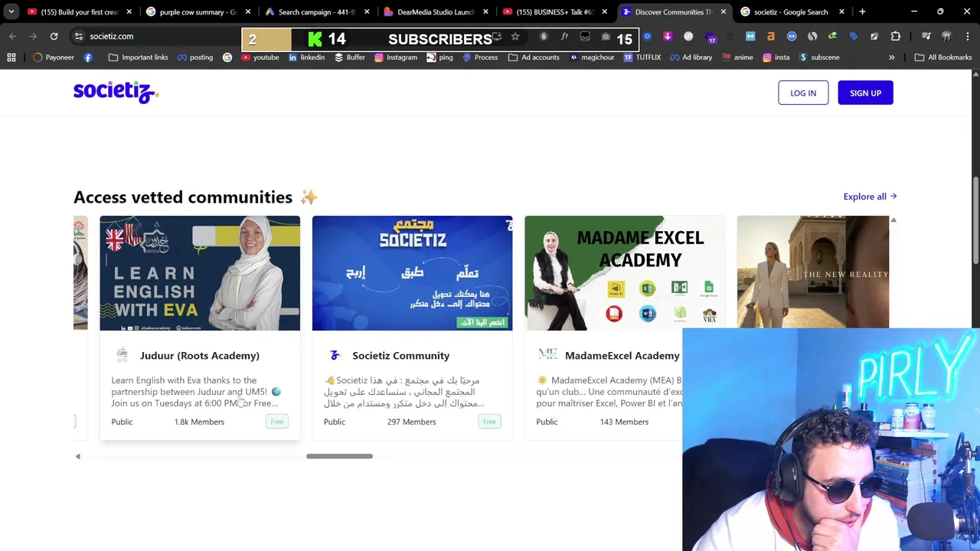Image resolution: width=980 pixels, height=551 pixels.
Task: Open the Google icon bookmark
Action: (227, 57)
